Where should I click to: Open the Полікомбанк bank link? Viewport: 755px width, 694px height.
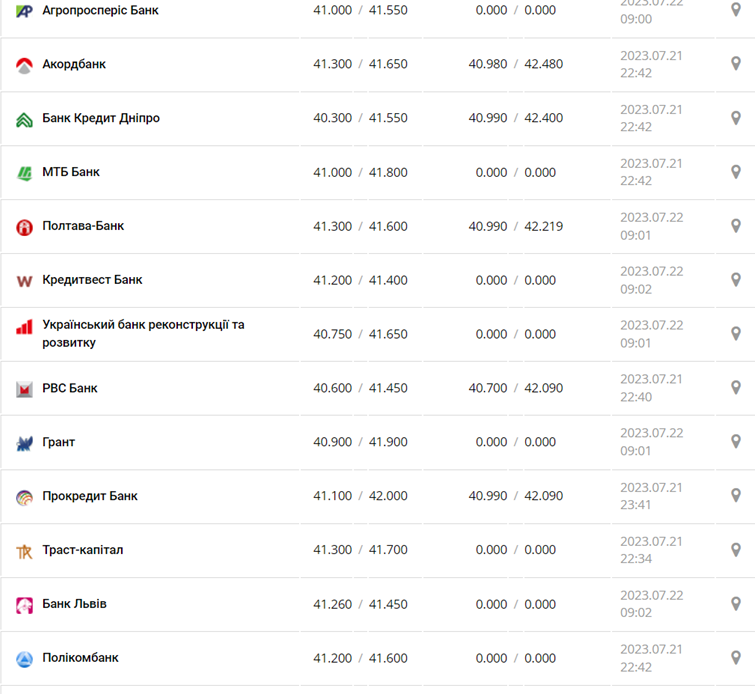(80, 658)
